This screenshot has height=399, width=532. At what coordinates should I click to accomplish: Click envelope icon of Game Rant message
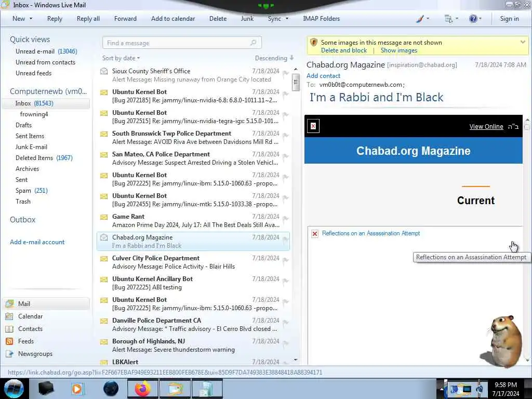(x=104, y=217)
